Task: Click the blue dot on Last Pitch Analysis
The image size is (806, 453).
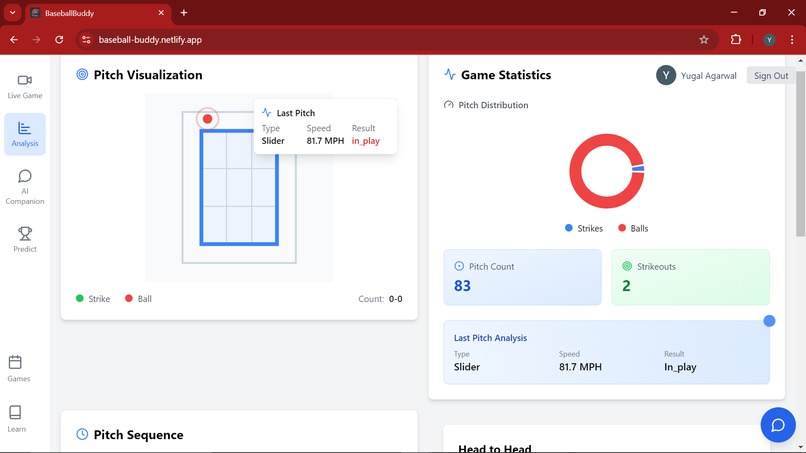Action: 769,321
